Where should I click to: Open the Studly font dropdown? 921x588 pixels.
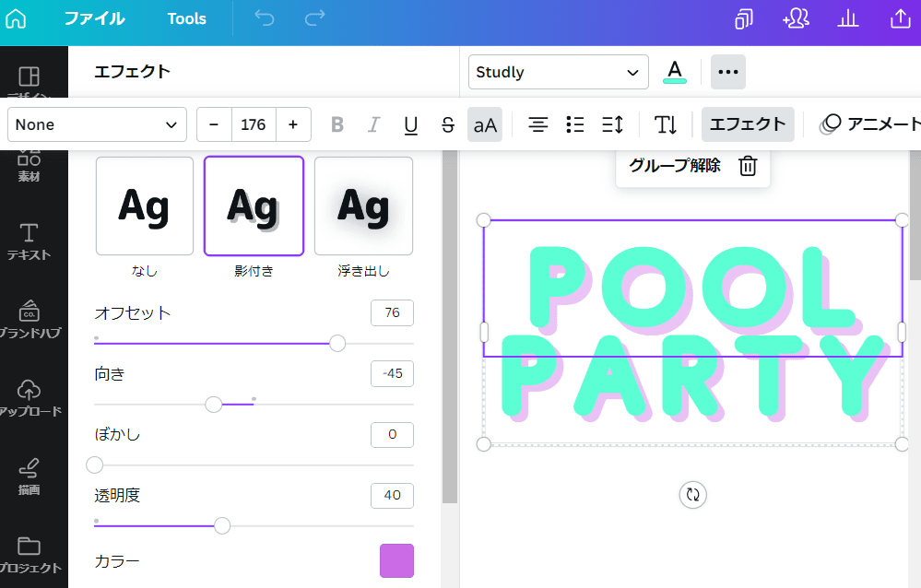pyautogui.click(x=558, y=72)
